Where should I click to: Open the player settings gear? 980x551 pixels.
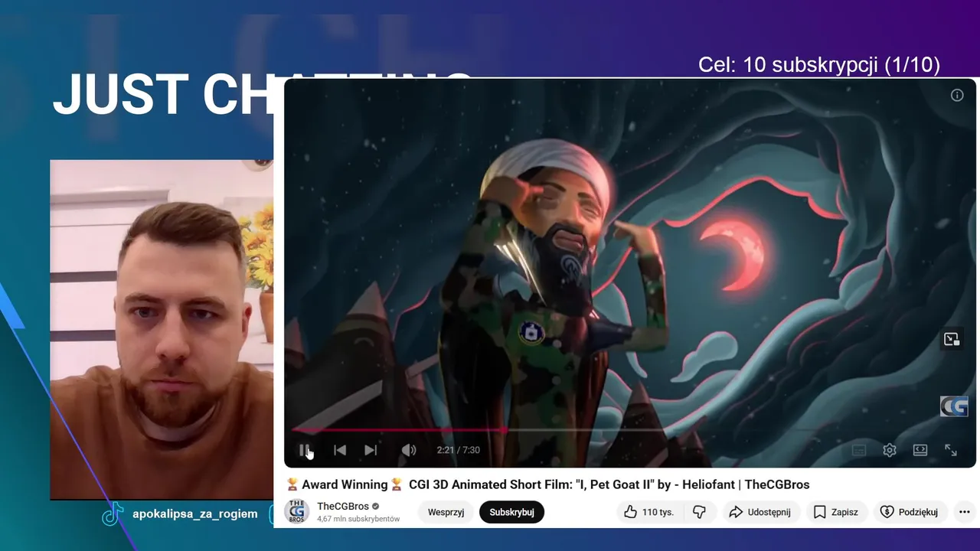pyautogui.click(x=890, y=450)
